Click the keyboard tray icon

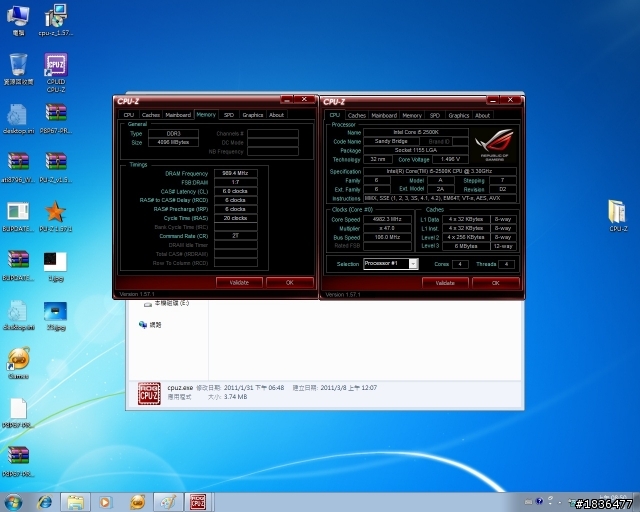(x=528, y=501)
